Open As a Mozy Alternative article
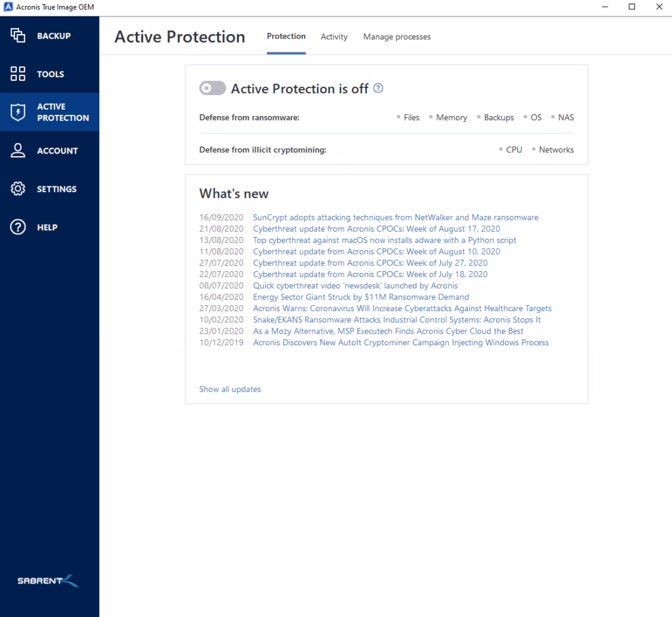The image size is (672, 617). coord(388,331)
